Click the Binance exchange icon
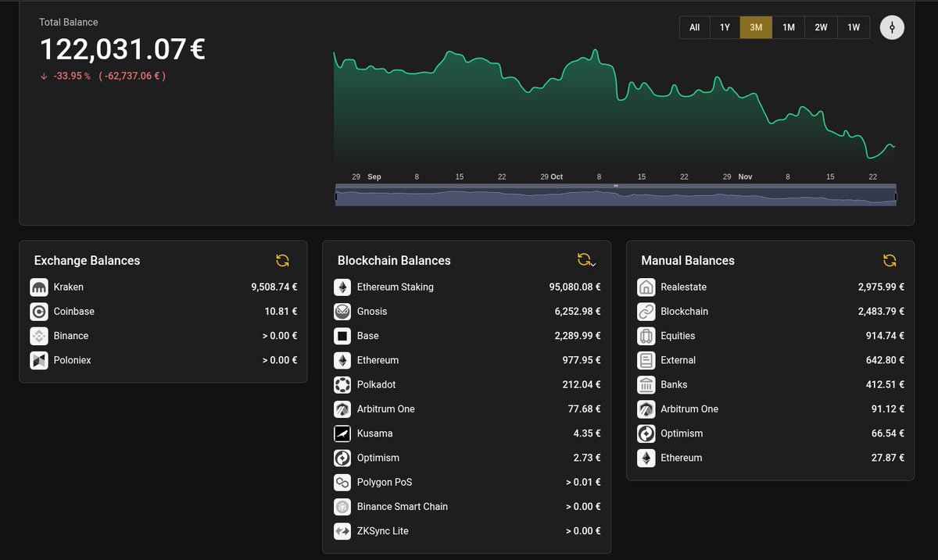Image resolution: width=938 pixels, height=560 pixels. pos(39,336)
